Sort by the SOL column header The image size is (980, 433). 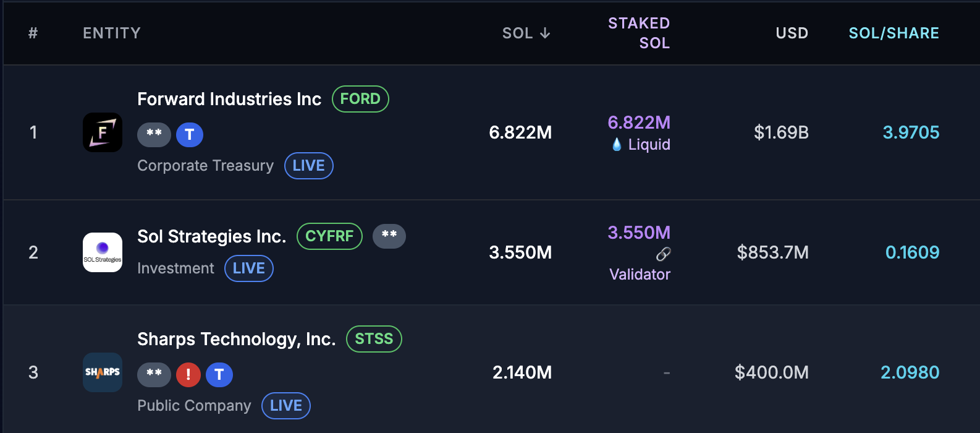pos(526,33)
